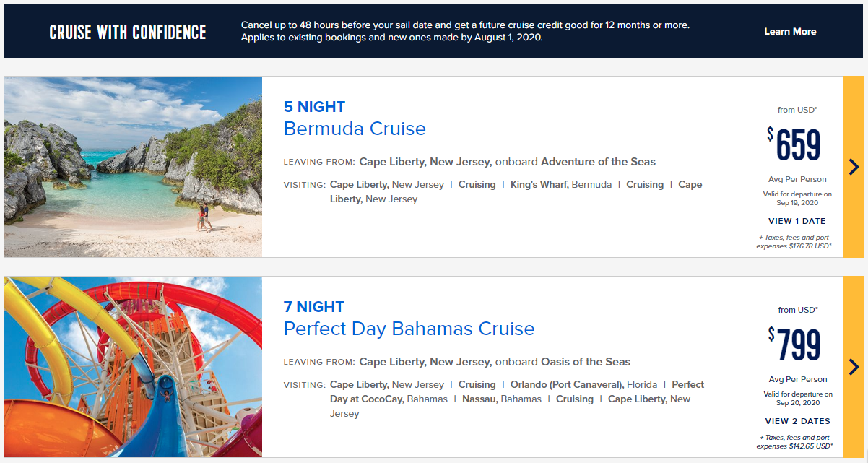Click Sep 20, 2020 departure date text
The image size is (868, 463).
[x=797, y=402]
